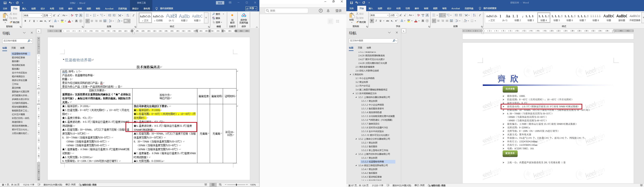644x187 pixels.
Task: Save the 投标文件 document via title bar icon
Action: click(352, 3)
